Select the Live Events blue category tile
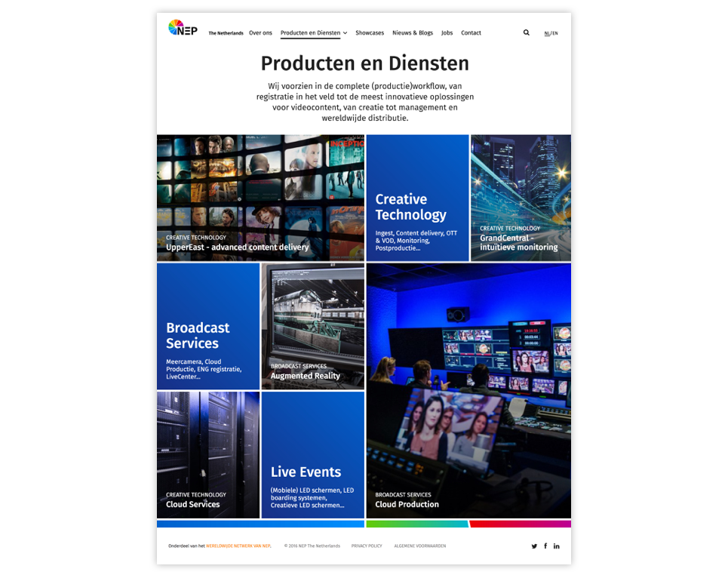Screen dimensions: 728x578 coord(313,455)
